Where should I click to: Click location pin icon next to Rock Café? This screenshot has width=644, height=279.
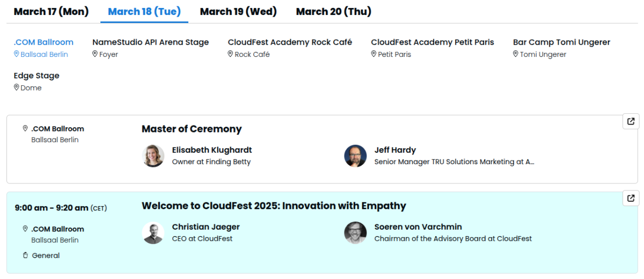(x=230, y=54)
